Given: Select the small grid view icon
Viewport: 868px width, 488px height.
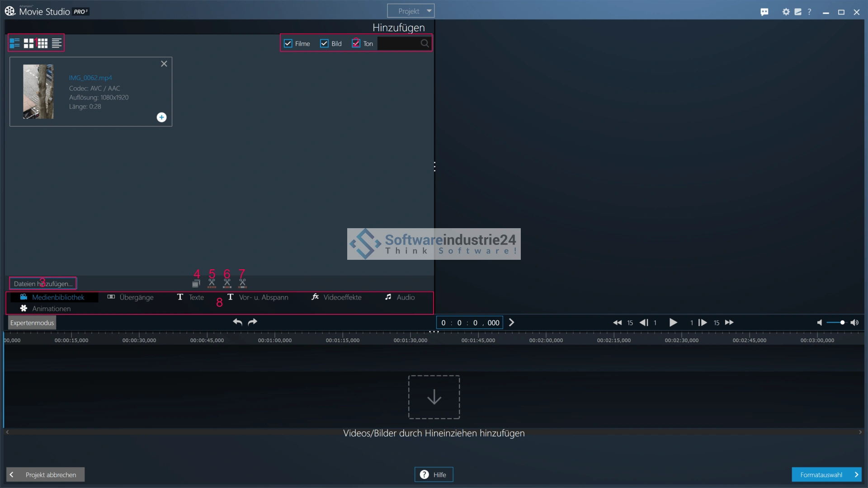Looking at the screenshot, I should [x=42, y=43].
